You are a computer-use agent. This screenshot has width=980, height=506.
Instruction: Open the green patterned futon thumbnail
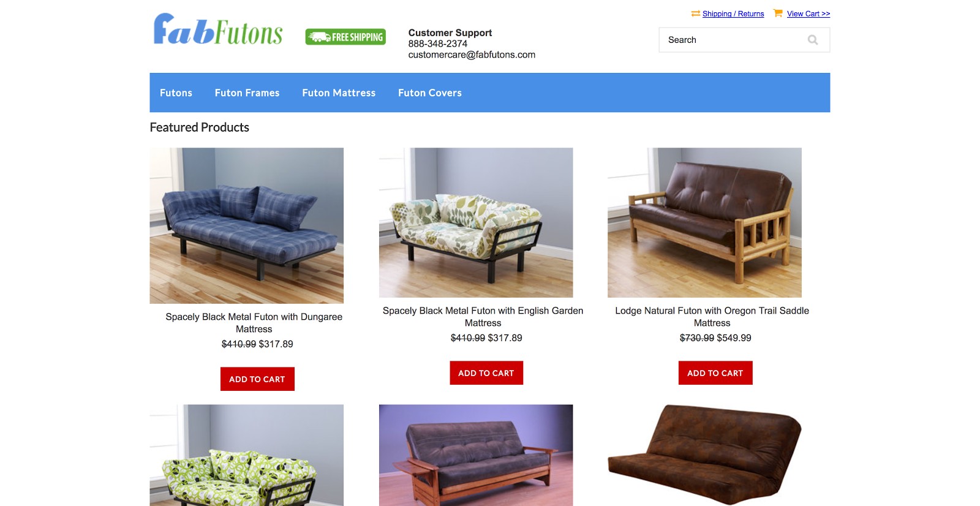[247, 455]
